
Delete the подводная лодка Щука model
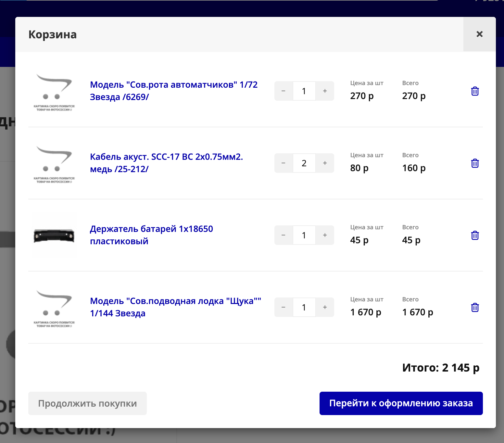click(475, 308)
